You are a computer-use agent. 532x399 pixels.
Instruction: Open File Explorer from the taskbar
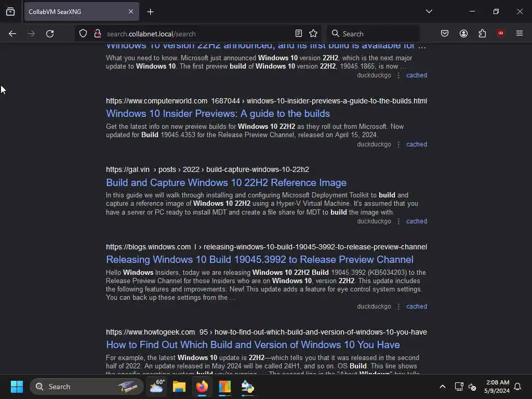click(x=179, y=387)
